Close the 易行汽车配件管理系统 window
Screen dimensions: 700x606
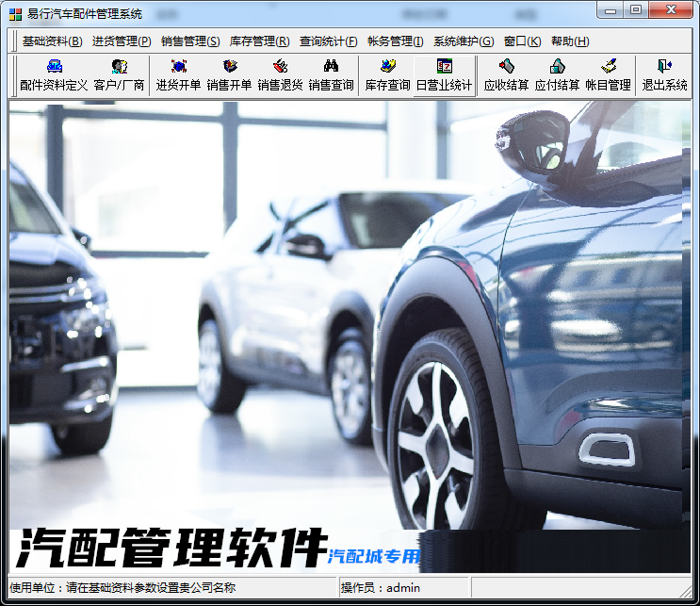671,9
